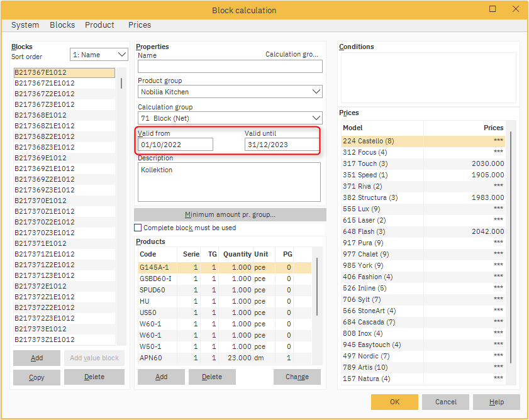Open the Prices menu
Image resolution: width=529 pixels, height=420 pixels.
coord(140,25)
